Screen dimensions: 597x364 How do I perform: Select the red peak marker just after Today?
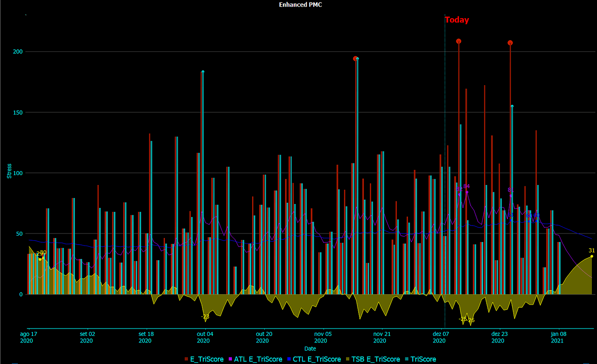point(459,42)
